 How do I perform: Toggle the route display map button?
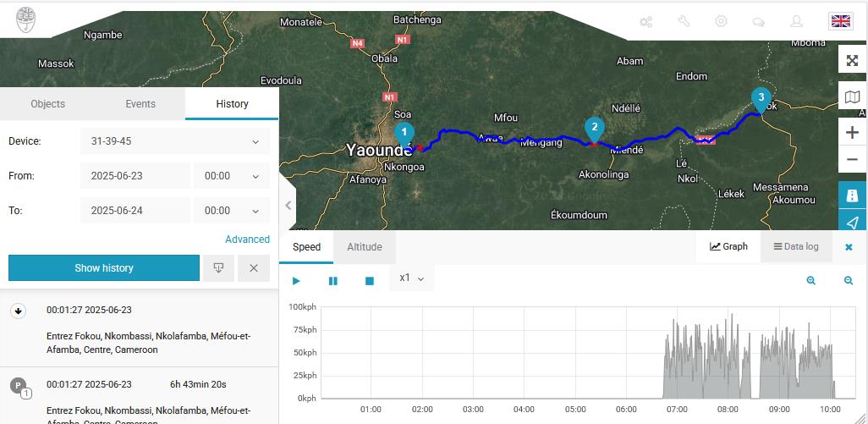[852, 195]
